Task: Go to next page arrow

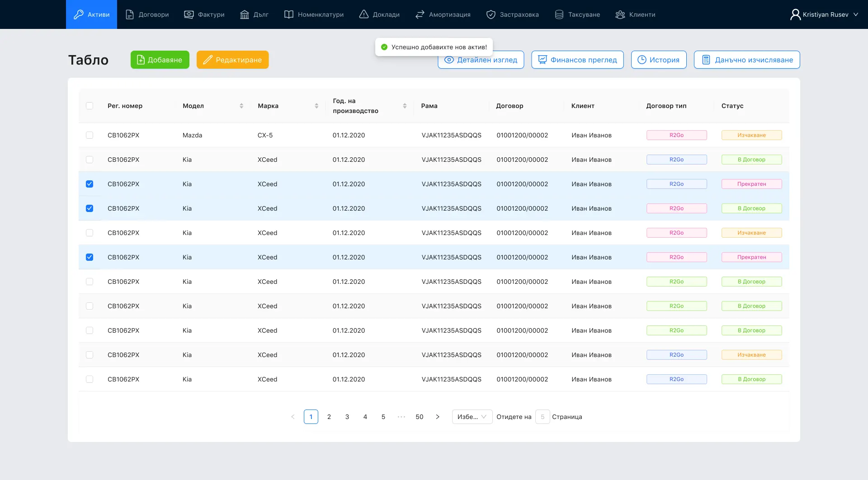Action: click(438, 417)
